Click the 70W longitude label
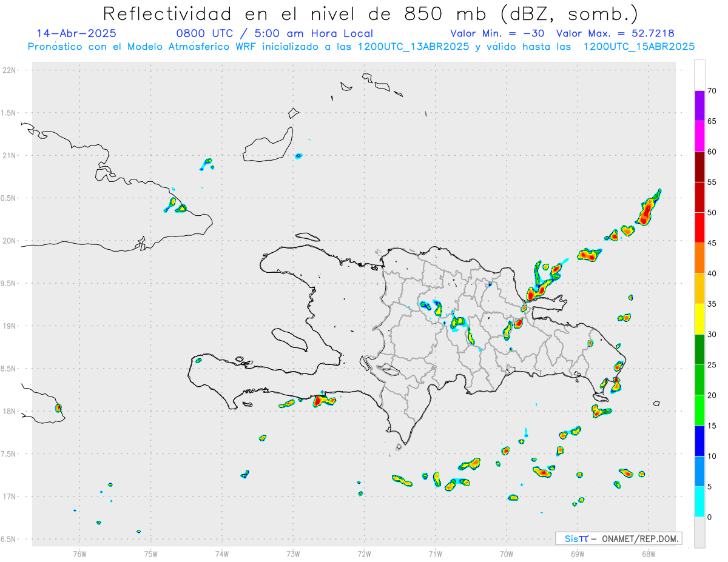Viewport: 728px width, 562px height. click(507, 554)
